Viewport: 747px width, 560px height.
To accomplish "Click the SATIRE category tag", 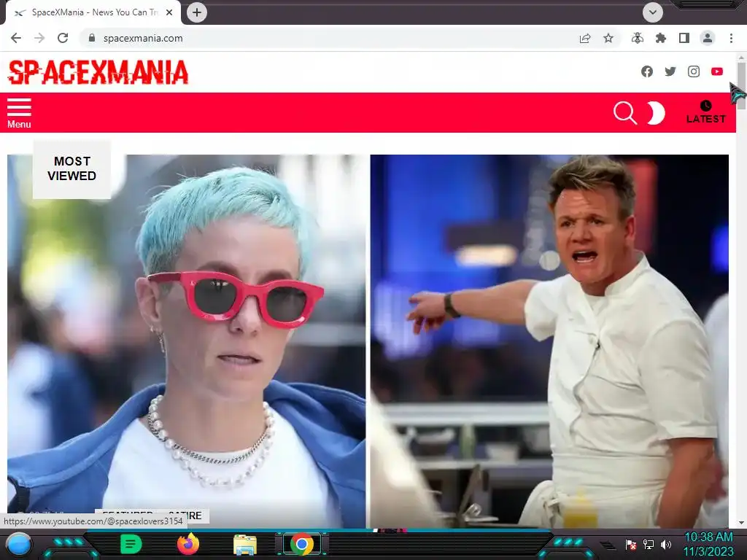I will 185,516.
